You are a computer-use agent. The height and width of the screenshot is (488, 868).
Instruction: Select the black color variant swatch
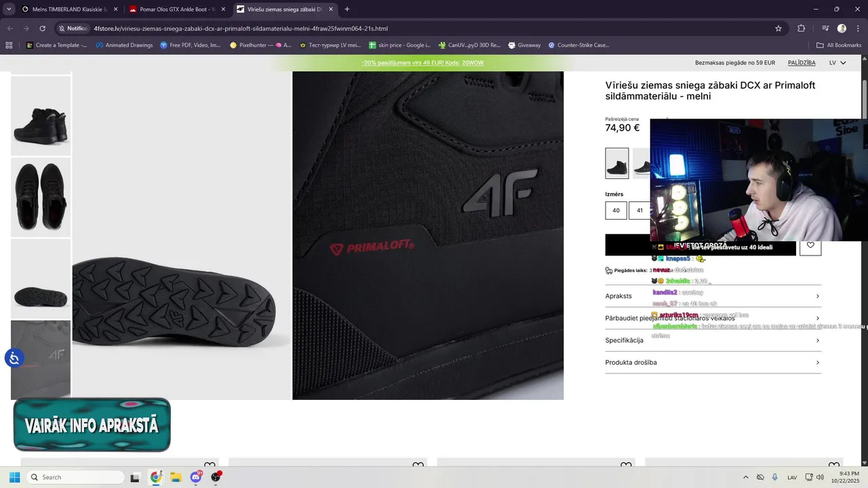pos(617,163)
